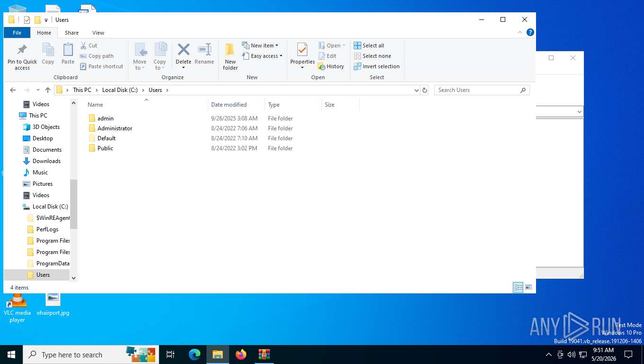The image size is (644, 364).
Task: Click Invert selection in ribbon
Action: [x=377, y=66]
